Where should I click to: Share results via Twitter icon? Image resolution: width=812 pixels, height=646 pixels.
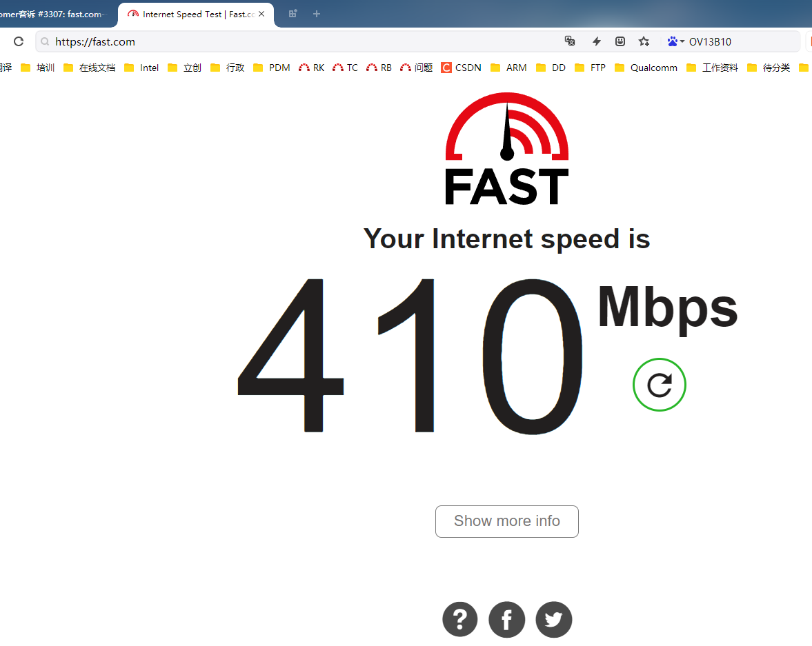553,619
